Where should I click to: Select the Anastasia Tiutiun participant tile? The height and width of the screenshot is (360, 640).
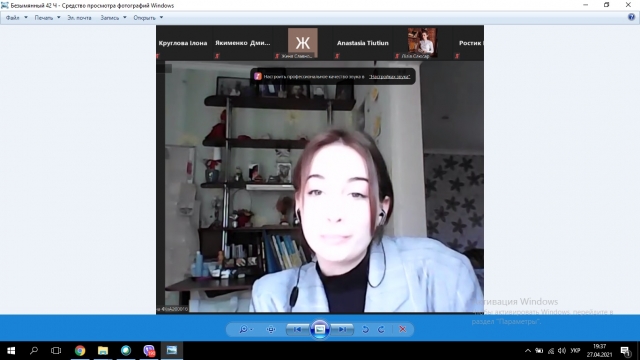point(363,43)
